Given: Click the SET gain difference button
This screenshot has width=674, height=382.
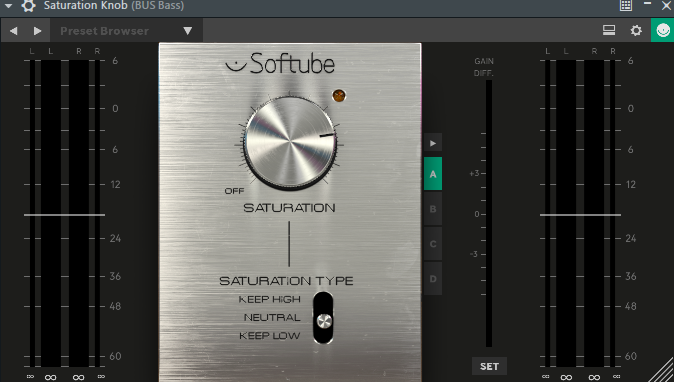Looking at the screenshot, I should 489,367.
